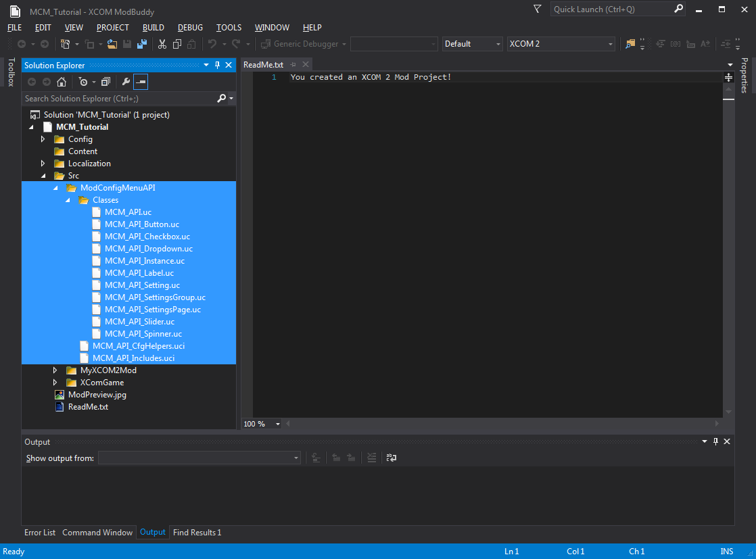This screenshot has width=756, height=559.
Task: Collapse the MCM_Tutorial project node
Action: (31, 127)
